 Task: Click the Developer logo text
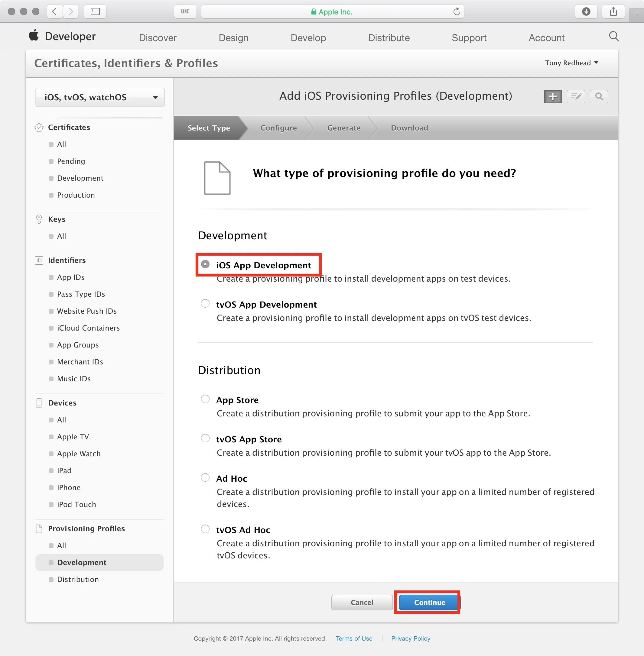[x=70, y=37]
